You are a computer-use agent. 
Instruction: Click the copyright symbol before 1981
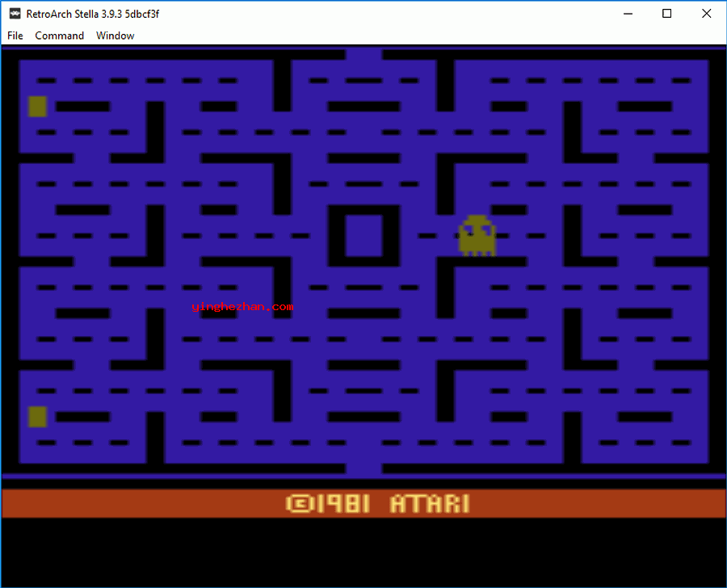[298, 504]
